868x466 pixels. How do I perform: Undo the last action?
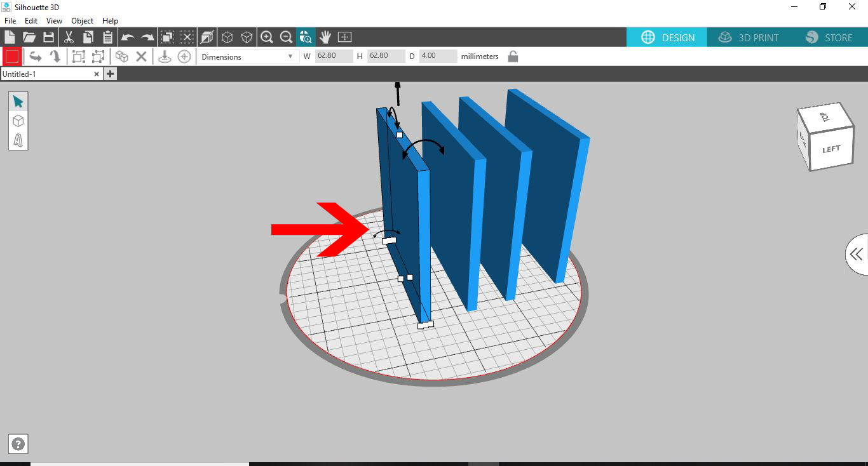tap(128, 37)
